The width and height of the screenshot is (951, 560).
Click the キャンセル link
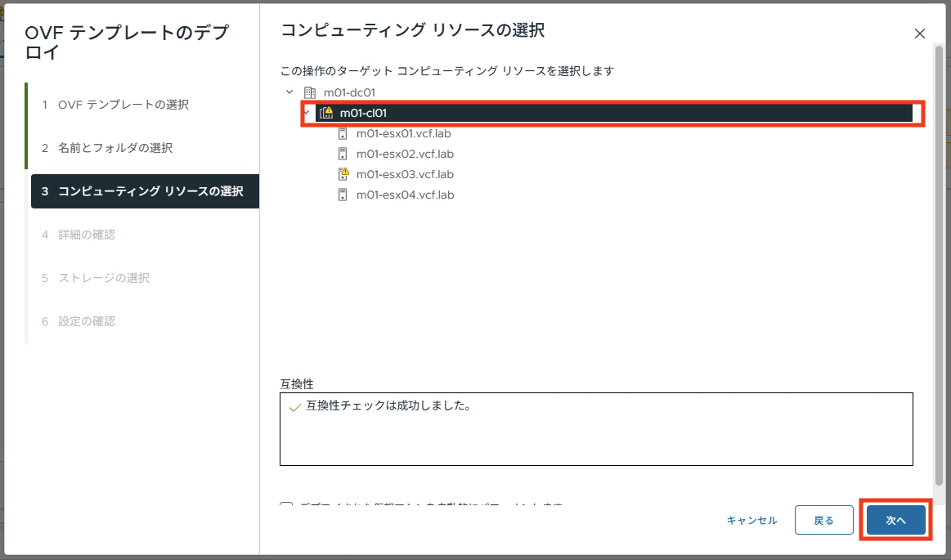pos(752,520)
